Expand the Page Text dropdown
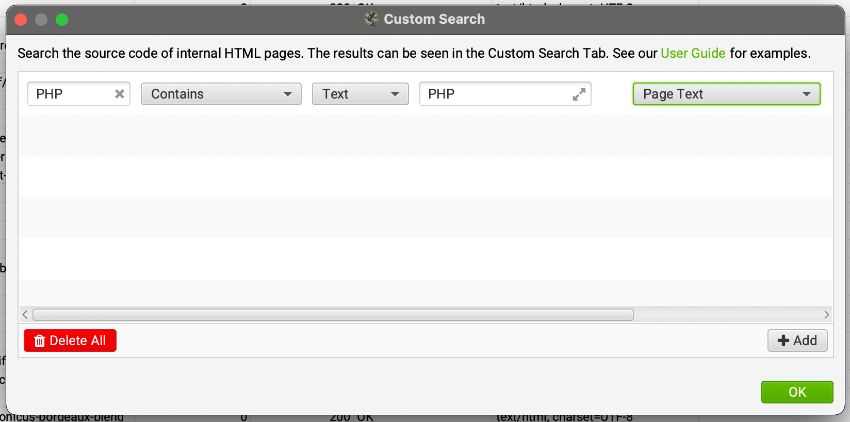Viewport: 850px width, 422px height. pos(726,94)
